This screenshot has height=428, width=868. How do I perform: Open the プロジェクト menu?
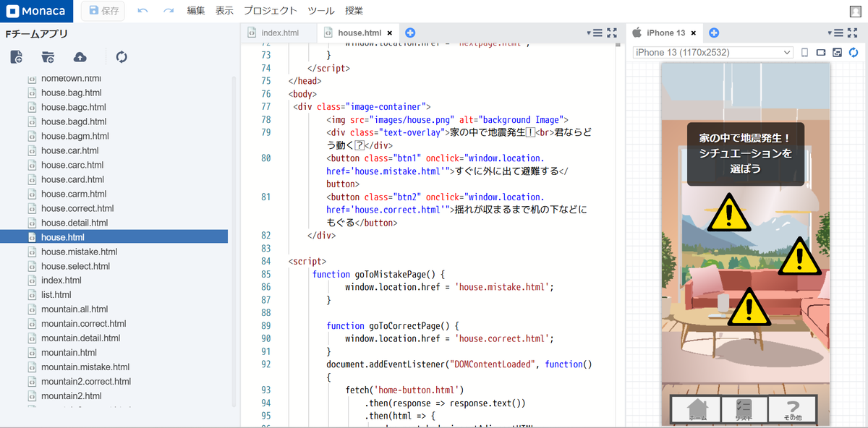(271, 11)
